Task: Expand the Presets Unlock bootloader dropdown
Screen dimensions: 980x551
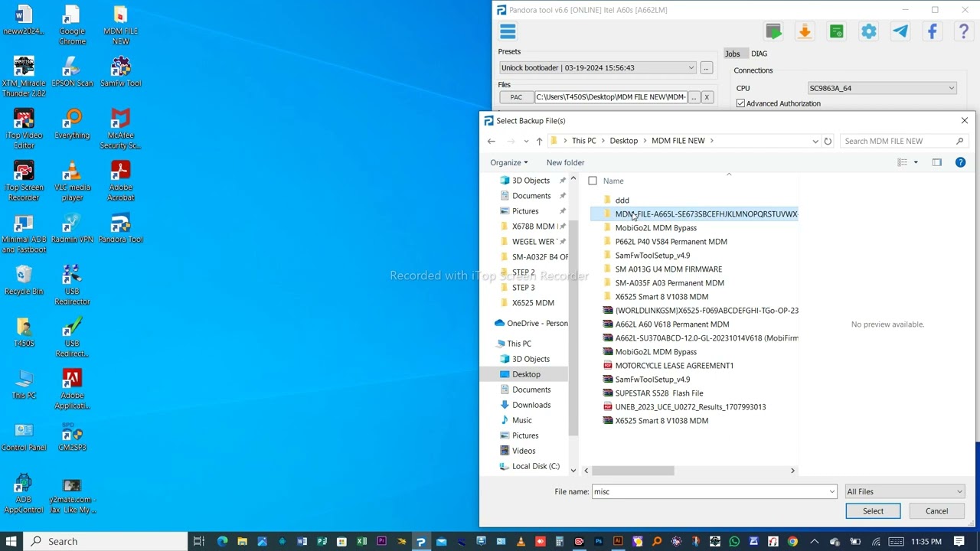Action: [691, 68]
